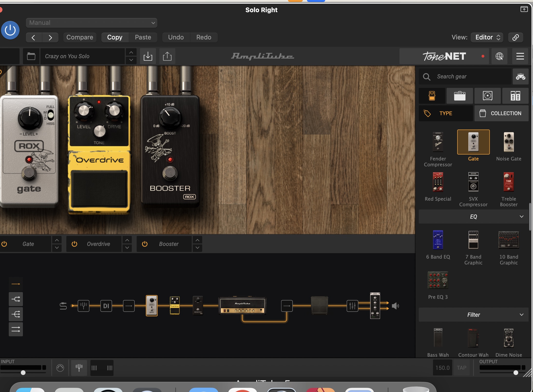Switch to the TYPE filter tab

[x=446, y=113]
